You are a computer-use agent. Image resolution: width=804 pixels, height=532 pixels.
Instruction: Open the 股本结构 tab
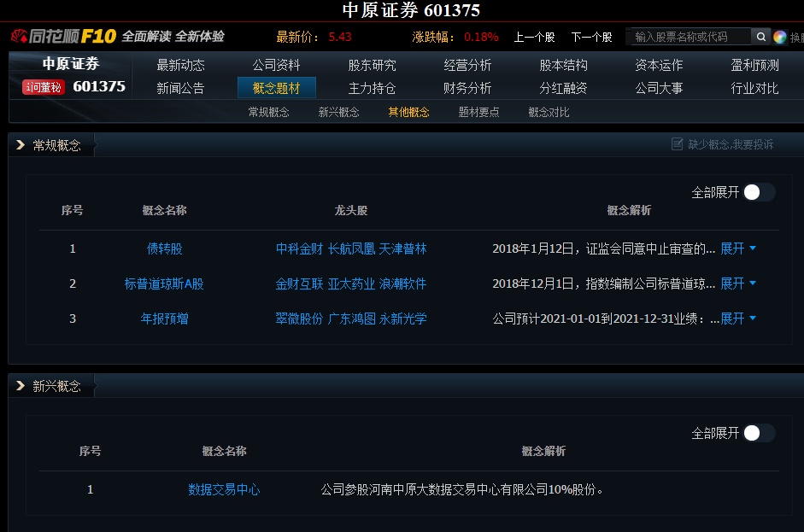(x=563, y=65)
